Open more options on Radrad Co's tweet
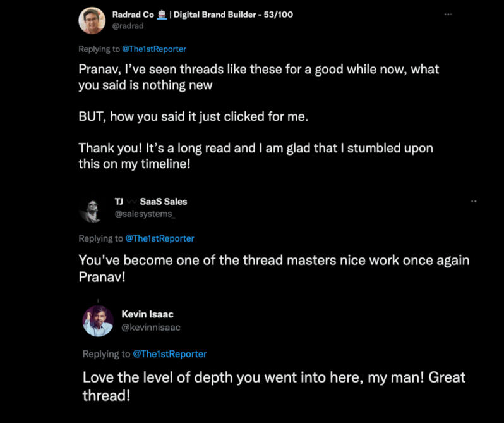The width and height of the screenshot is (504, 423). [x=448, y=14]
